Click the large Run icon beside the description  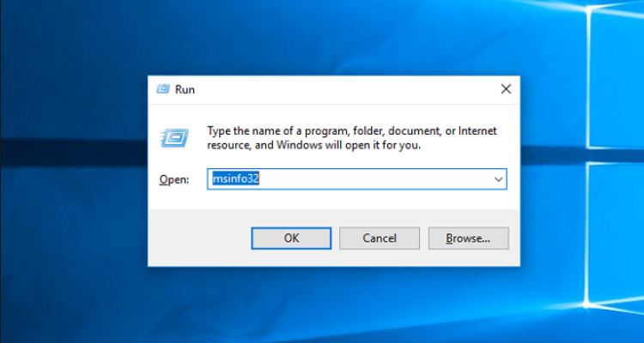174,138
